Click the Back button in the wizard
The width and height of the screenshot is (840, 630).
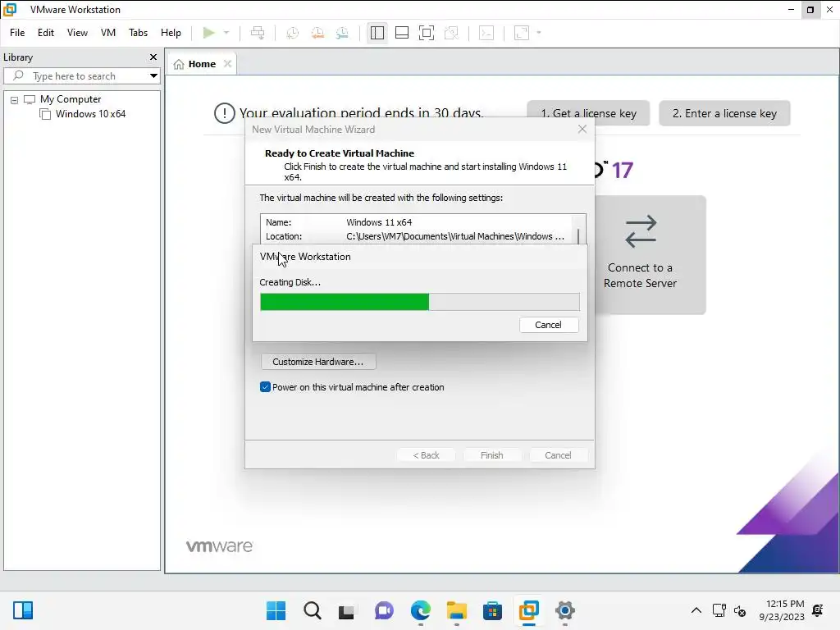[x=426, y=454]
